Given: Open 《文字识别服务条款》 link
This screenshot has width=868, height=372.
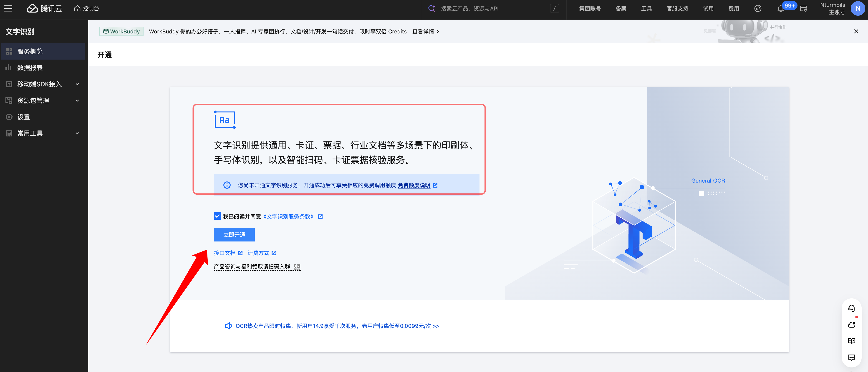Looking at the screenshot, I should click(x=288, y=216).
